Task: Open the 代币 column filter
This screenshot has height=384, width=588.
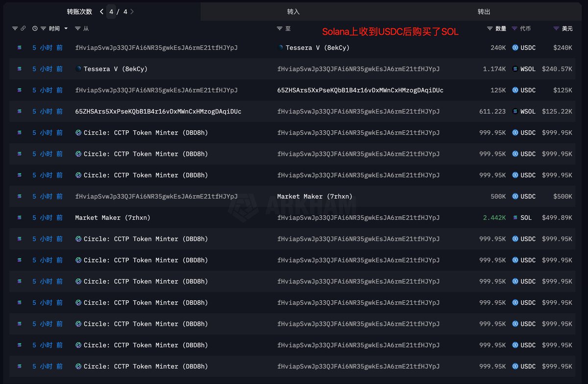Action: coord(514,29)
